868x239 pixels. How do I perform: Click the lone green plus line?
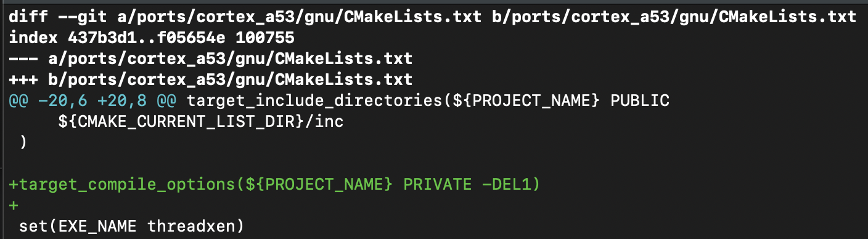[13, 205]
